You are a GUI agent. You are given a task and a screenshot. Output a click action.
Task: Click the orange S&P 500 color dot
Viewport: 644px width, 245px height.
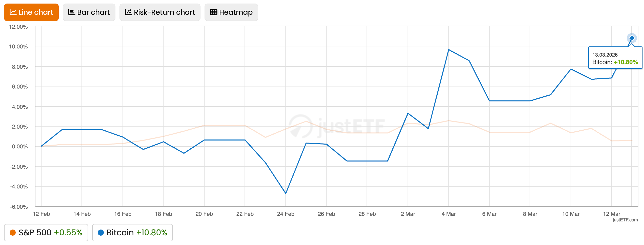[x=13, y=232]
